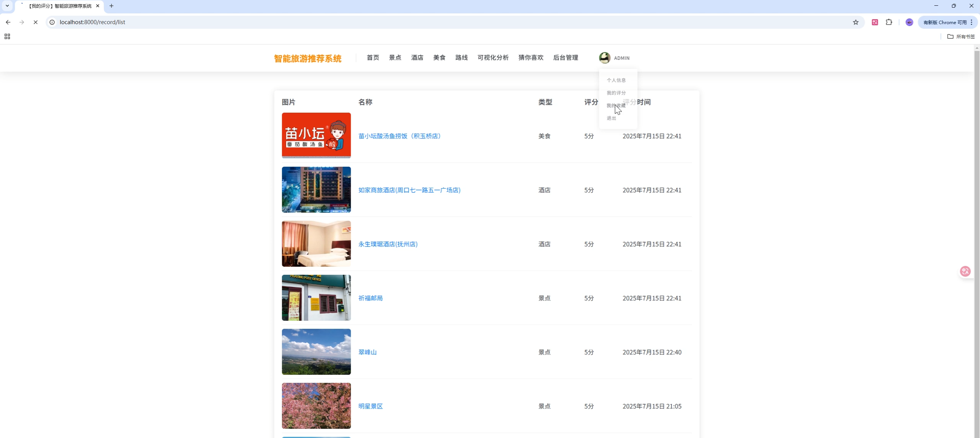Open the Chrome three-dot menu
Screen dimensions: 980x438
pos(972,22)
